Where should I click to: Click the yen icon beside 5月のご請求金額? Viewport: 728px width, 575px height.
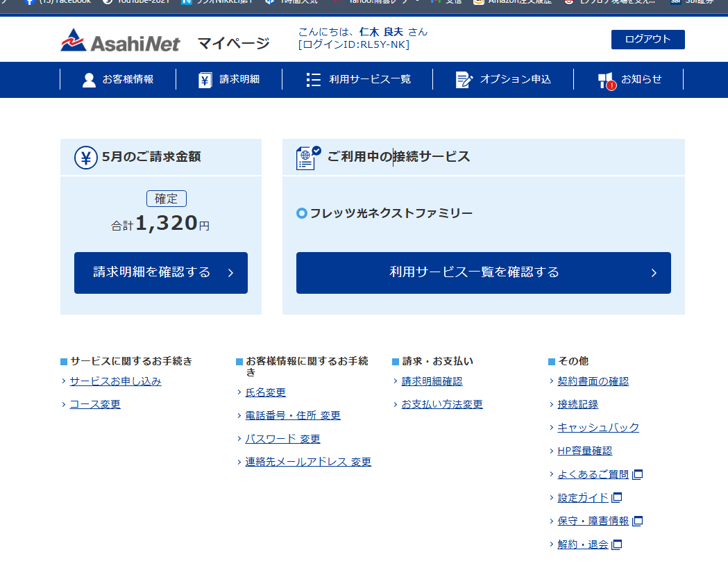coord(86,158)
